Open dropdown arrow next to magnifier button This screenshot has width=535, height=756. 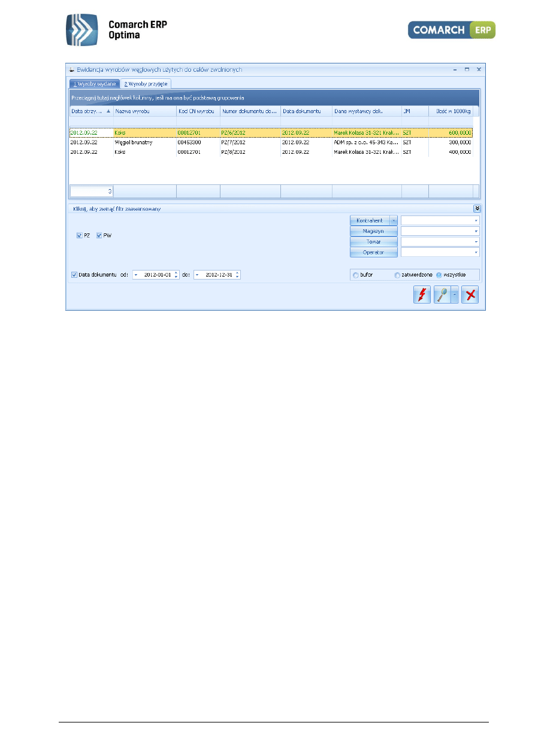(455, 295)
